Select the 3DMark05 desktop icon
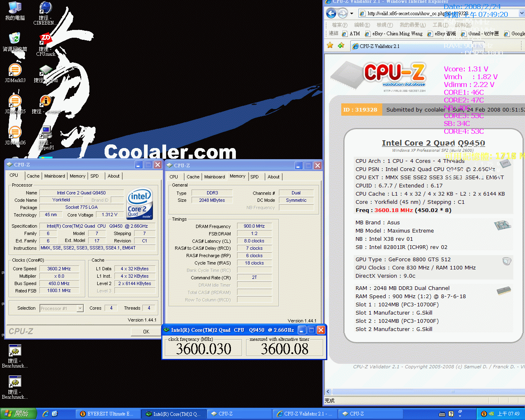The height and width of the screenshot is (420, 525). (x=15, y=105)
